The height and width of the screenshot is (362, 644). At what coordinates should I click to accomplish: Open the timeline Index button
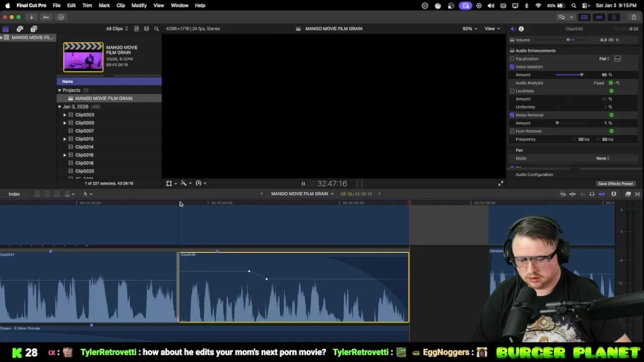click(14, 194)
